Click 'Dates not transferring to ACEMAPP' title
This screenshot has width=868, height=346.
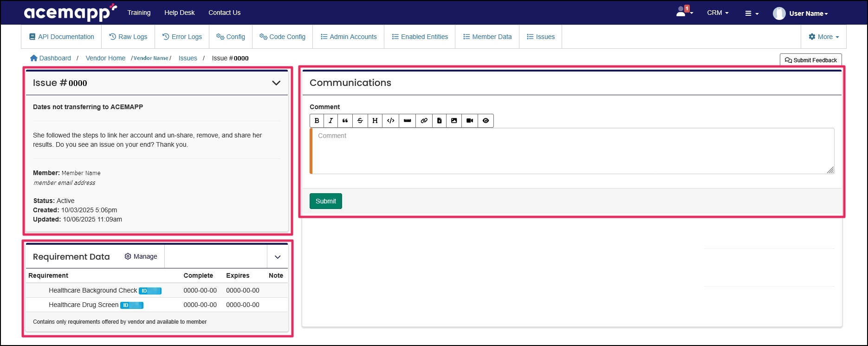click(x=88, y=107)
